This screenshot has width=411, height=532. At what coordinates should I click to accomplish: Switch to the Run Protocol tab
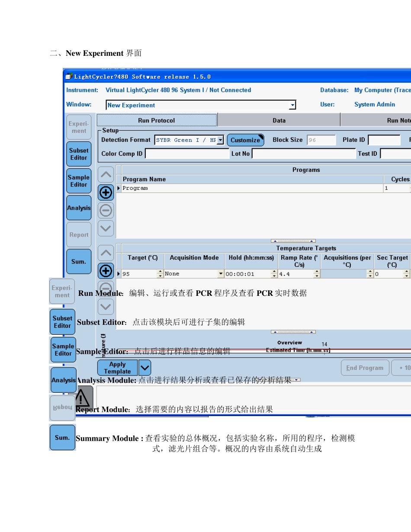(157, 120)
